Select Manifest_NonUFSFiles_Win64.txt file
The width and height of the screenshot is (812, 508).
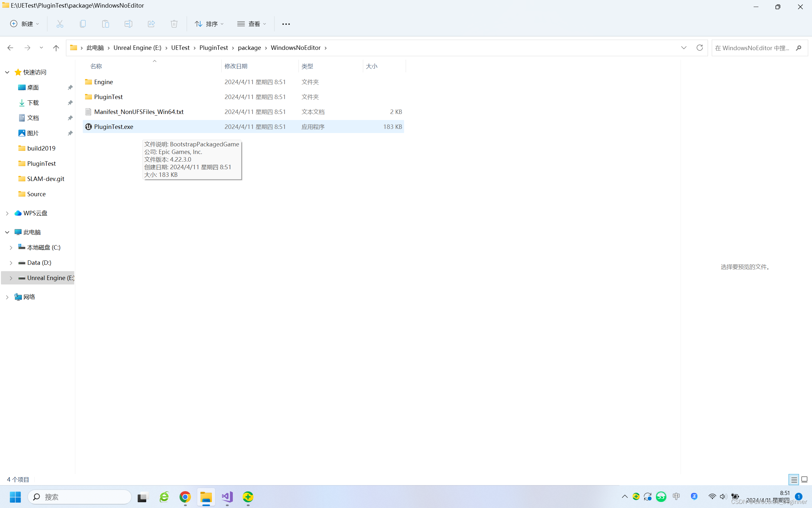[243, 112]
